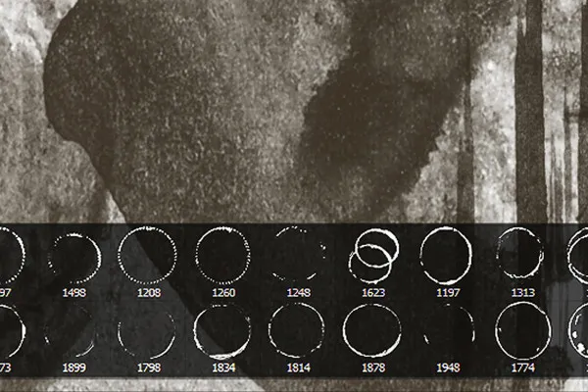Select the double ring brush 1623
This screenshot has height=392, width=588.
click(x=373, y=256)
